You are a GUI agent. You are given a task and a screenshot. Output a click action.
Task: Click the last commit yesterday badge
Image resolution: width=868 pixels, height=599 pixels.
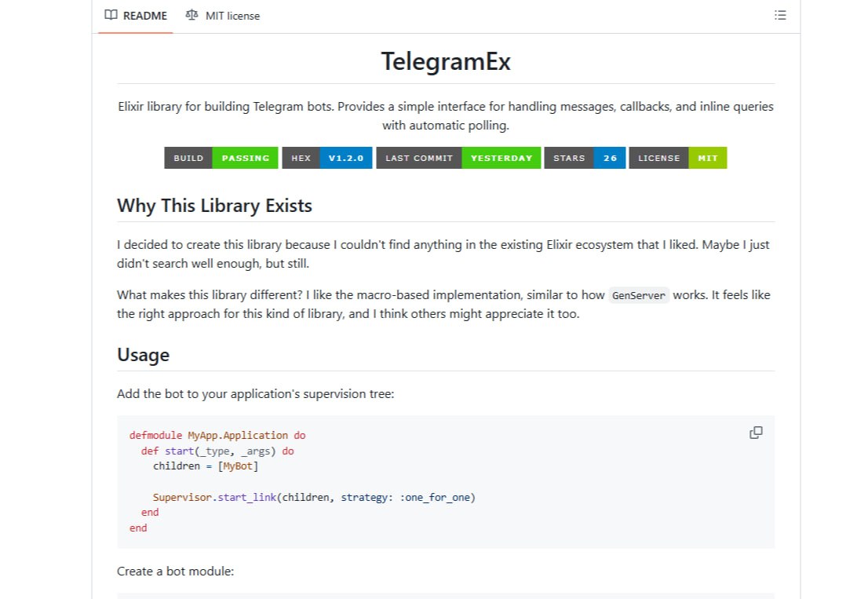[x=458, y=158]
